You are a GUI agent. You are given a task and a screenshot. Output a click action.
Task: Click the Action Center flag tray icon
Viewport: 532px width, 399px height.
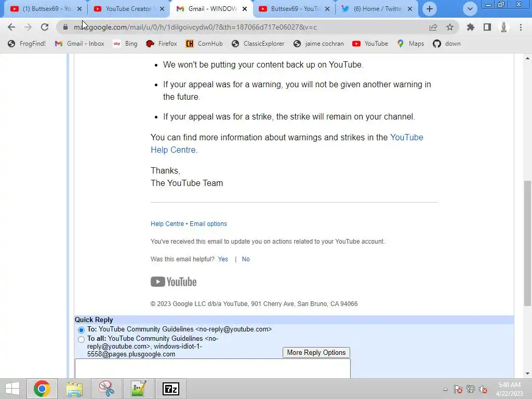[458, 389]
